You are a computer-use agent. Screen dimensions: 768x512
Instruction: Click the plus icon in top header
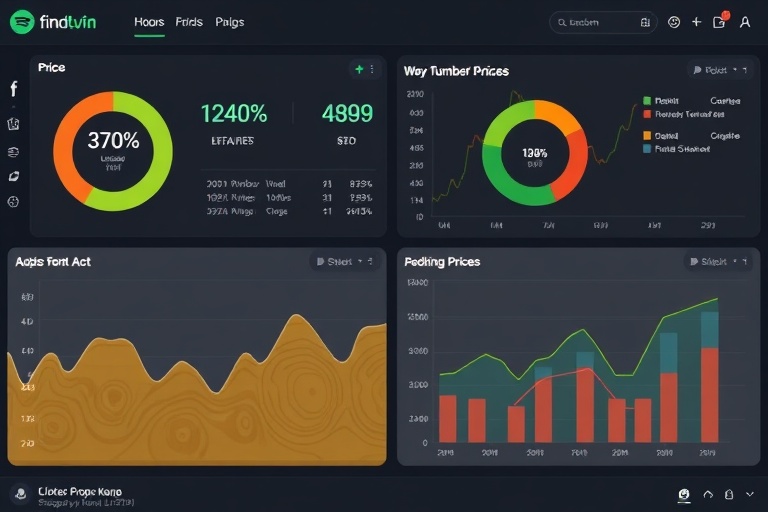696,21
